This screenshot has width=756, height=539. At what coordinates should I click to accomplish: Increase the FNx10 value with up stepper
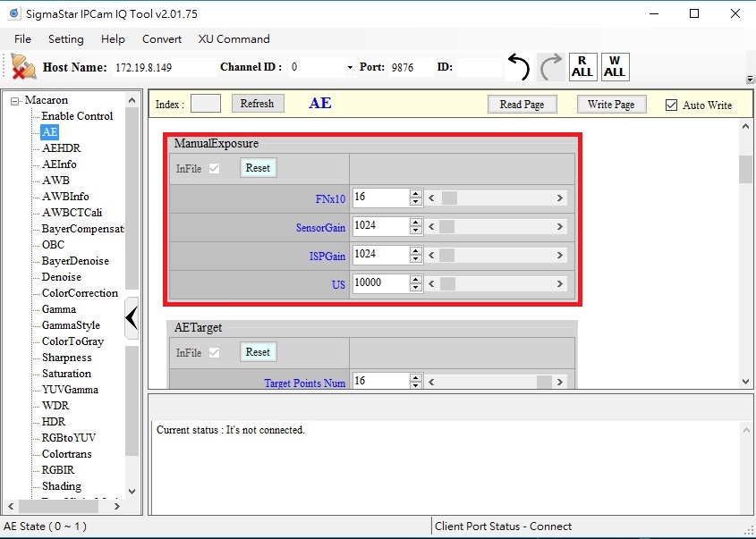click(x=415, y=194)
